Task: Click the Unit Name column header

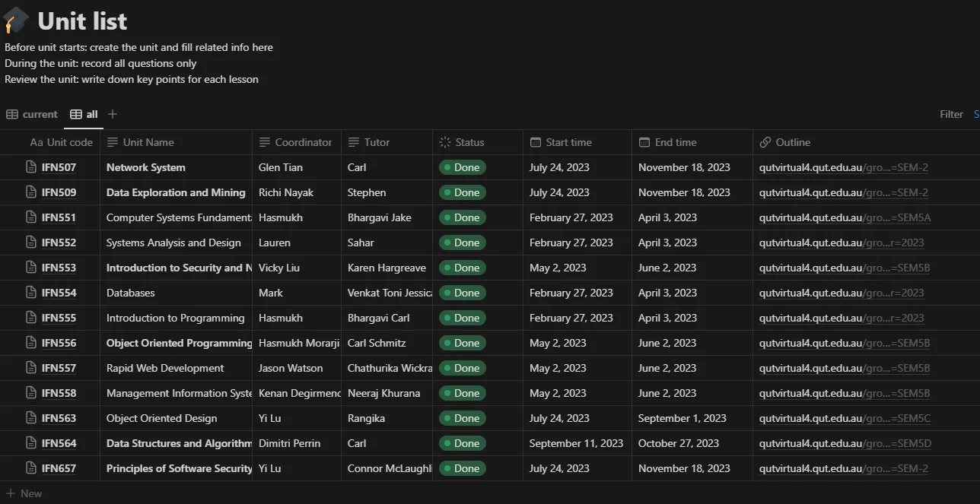Action: point(148,142)
